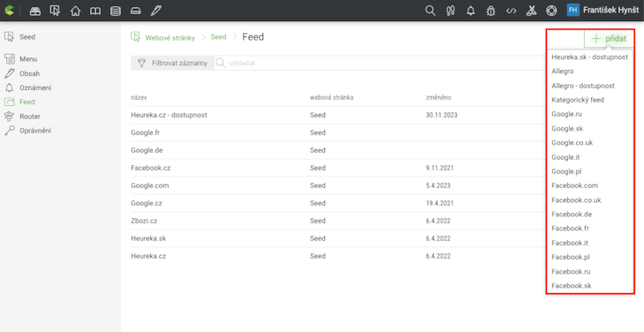Open the Google.fr feed row
Image resolution: width=644 pixels, height=332 pixels.
click(338, 132)
